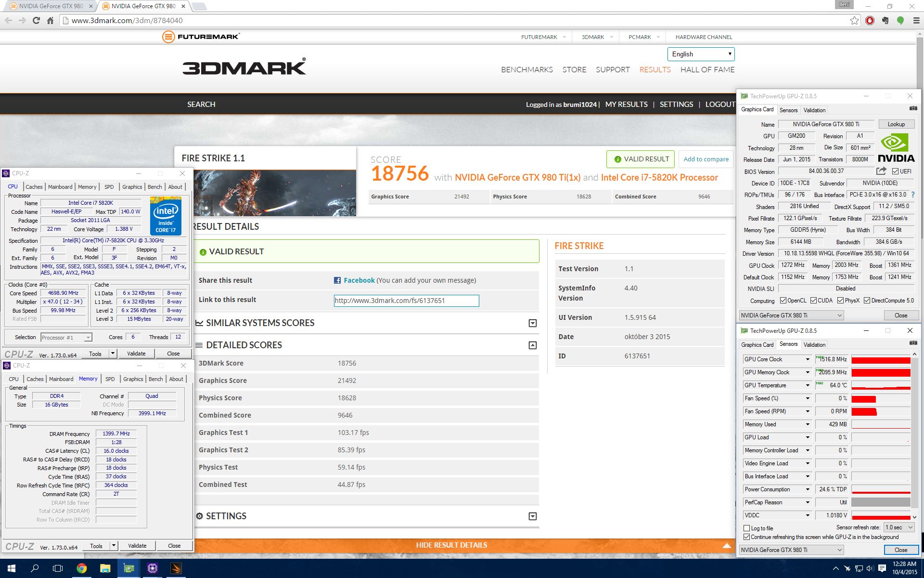Toggle the DirectCompute 5.0 checkbox
Image resolution: width=924 pixels, height=578 pixels.
pos(867,301)
